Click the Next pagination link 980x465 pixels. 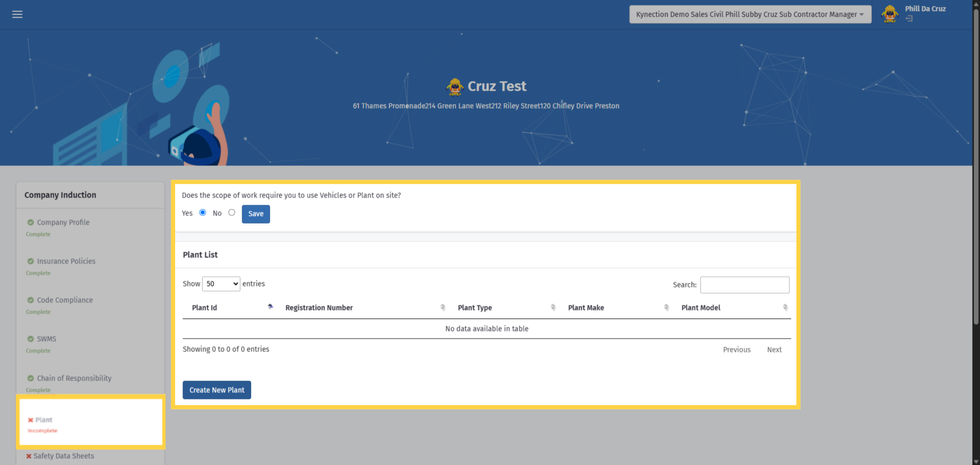coord(774,350)
